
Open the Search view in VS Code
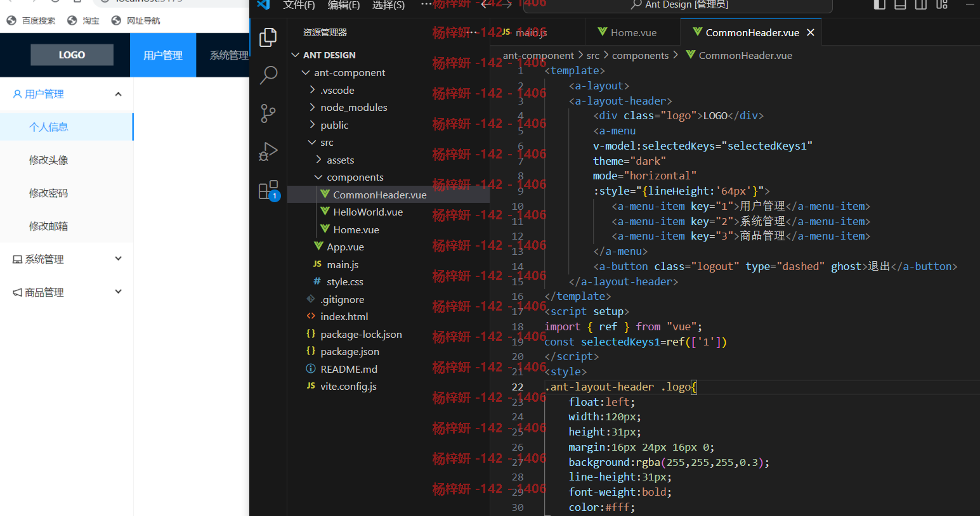coord(268,75)
